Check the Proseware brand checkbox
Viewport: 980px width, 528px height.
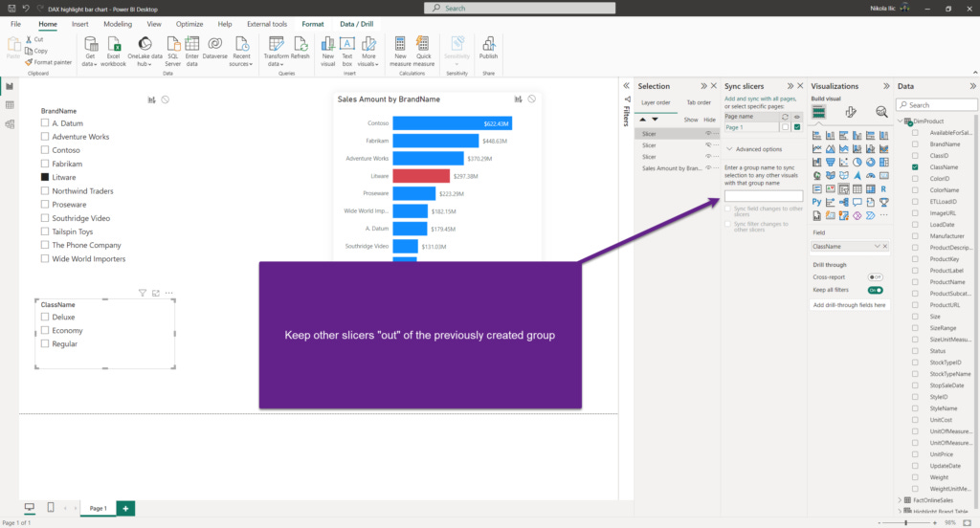click(x=44, y=205)
